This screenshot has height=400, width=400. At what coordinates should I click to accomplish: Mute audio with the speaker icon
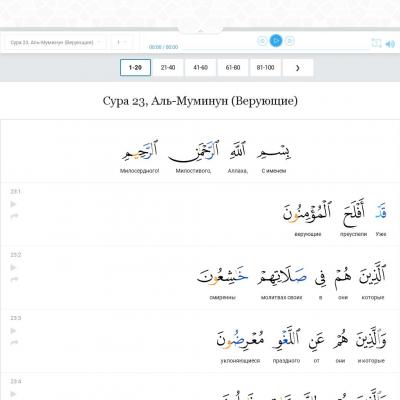point(390,44)
